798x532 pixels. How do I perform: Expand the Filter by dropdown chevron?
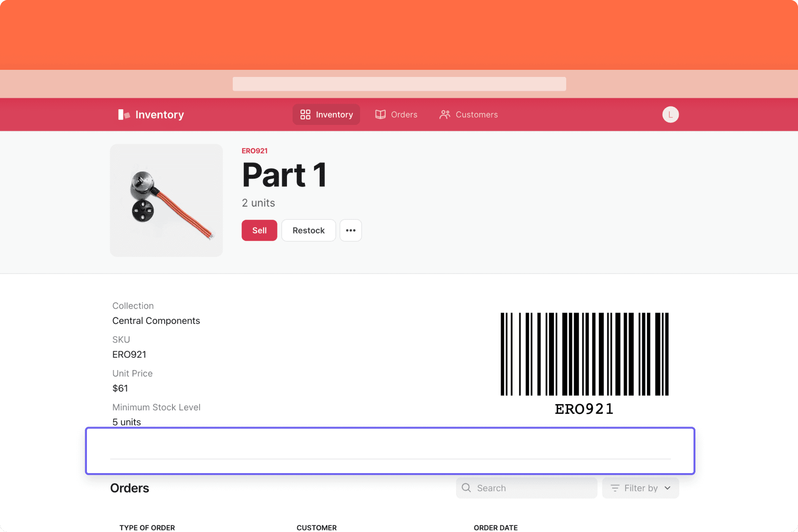click(x=667, y=488)
